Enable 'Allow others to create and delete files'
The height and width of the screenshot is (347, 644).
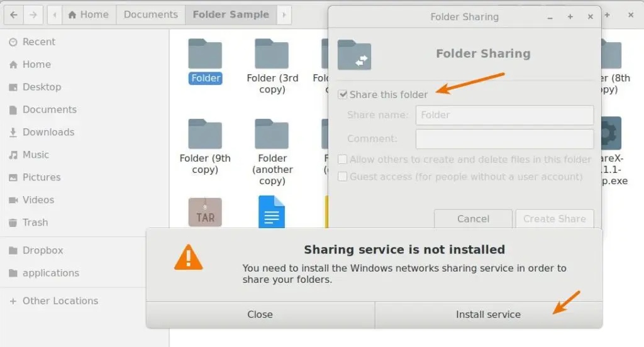point(343,160)
